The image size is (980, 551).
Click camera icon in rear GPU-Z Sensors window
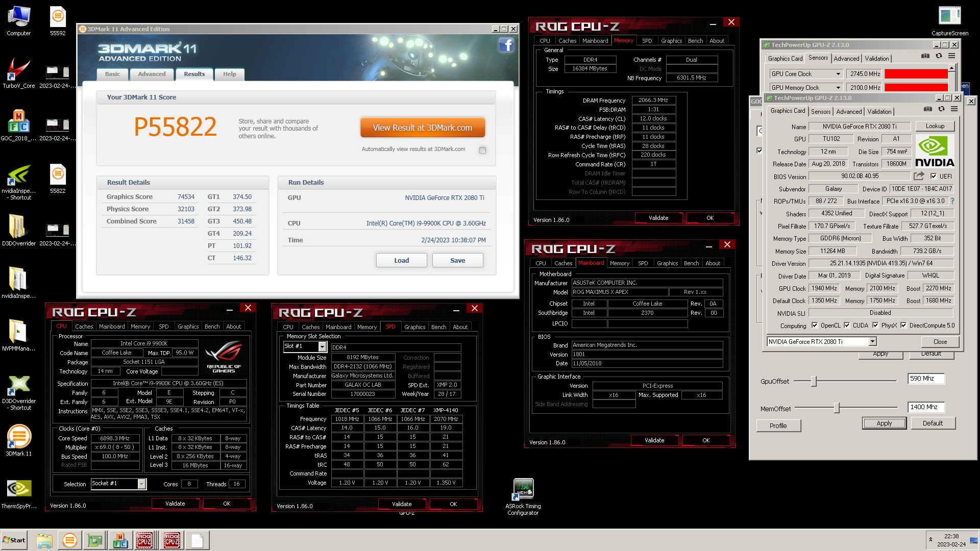925,56
